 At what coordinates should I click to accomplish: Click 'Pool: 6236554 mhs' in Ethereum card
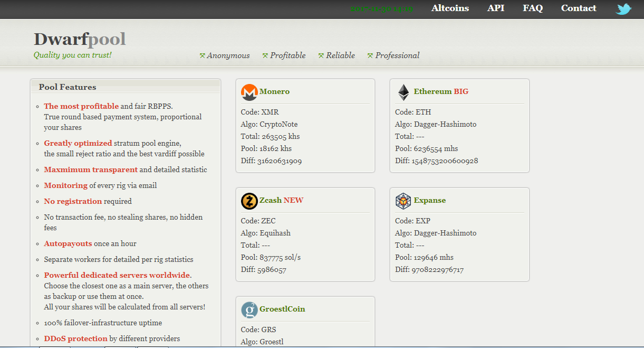[x=427, y=148]
